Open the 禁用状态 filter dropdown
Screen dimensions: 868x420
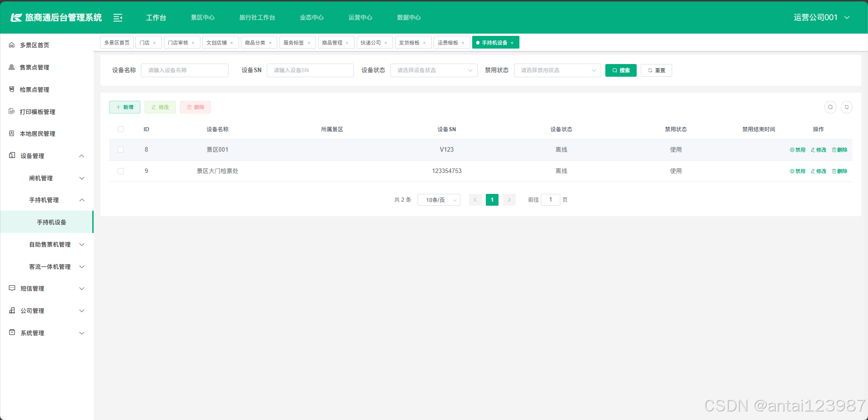(558, 70)
